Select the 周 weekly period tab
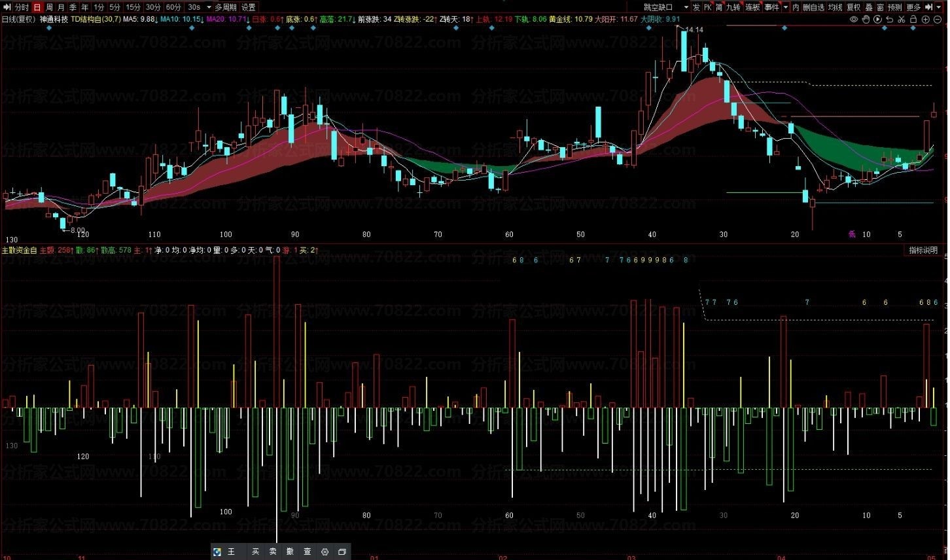 [49, 7]
